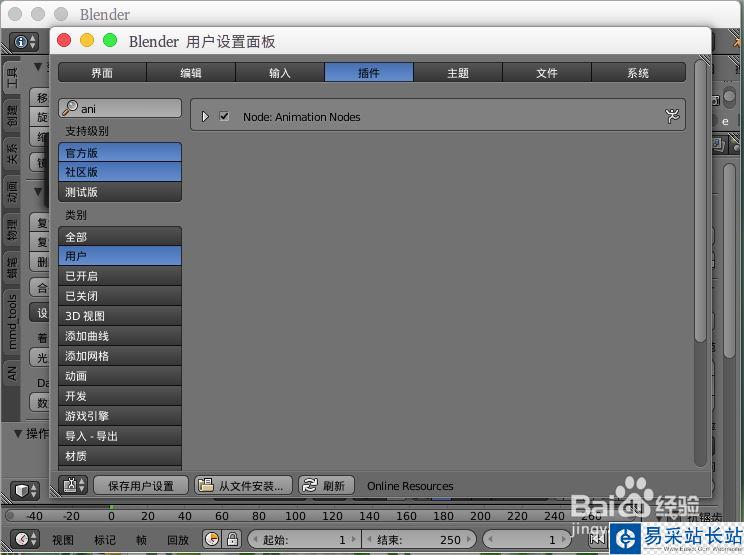Select the 用户 category
The image size is (744, 555).
point(120,256)
